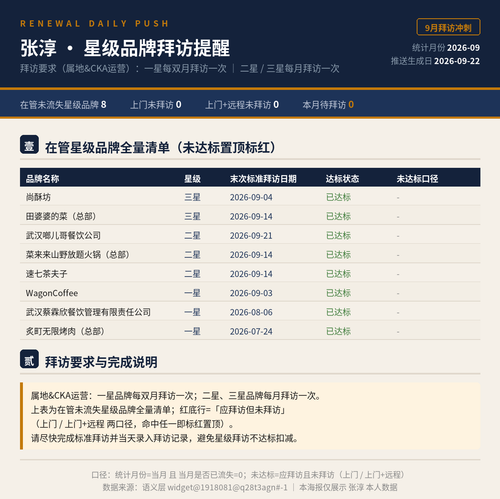Select the 星级 column header
This screenshot has width=500, height=499.
pos(192,179)
